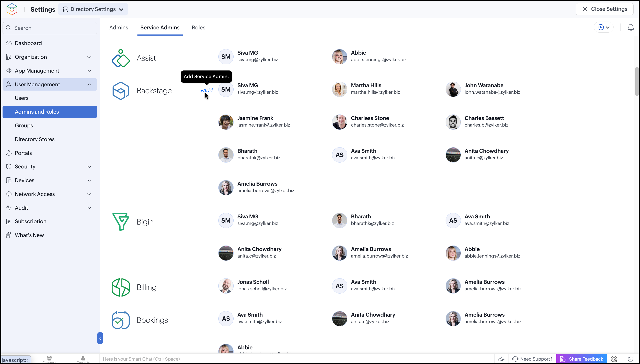Screen dimensions: 640x364
Task: Click the Network Access icon
Action: 9,194
